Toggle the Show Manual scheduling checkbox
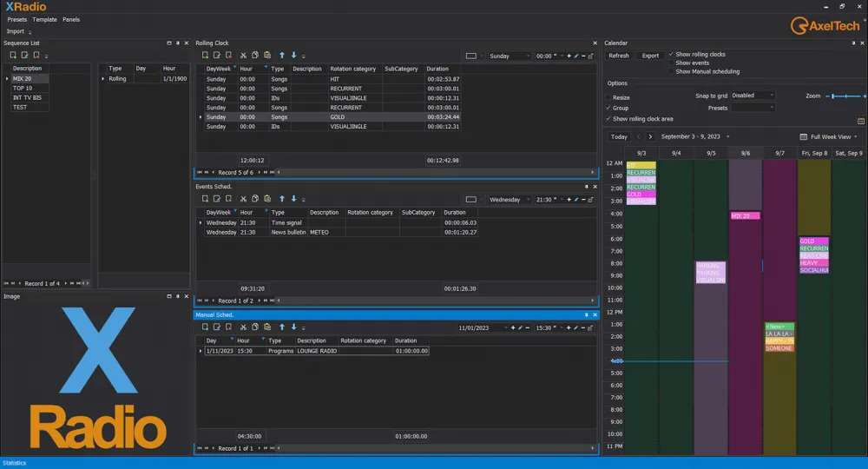Screen dimensions: 868x469 [x=671, y=72]
